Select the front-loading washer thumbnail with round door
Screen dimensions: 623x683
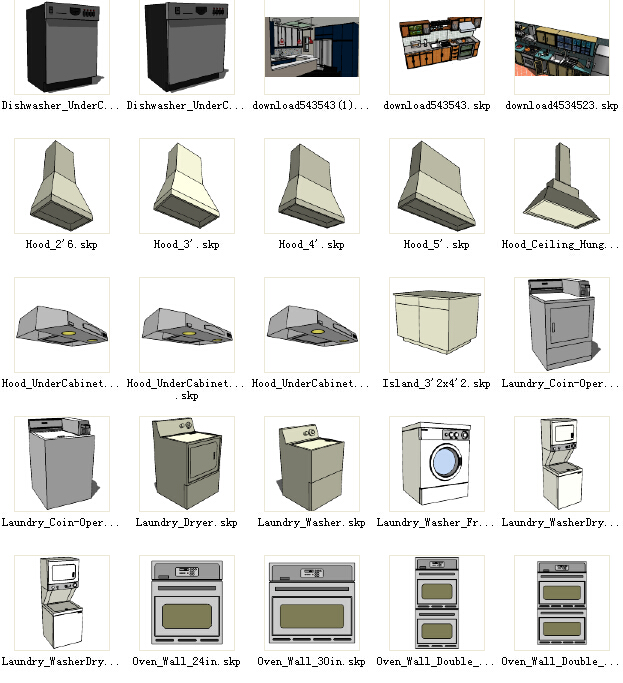coord(437,464)
